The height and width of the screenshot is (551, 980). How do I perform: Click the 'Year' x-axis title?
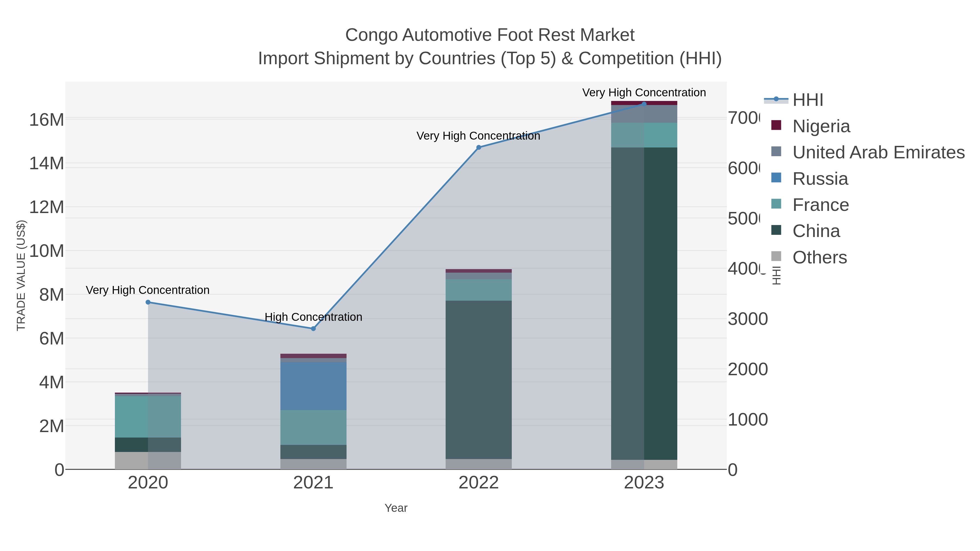[x=396, y=508]
